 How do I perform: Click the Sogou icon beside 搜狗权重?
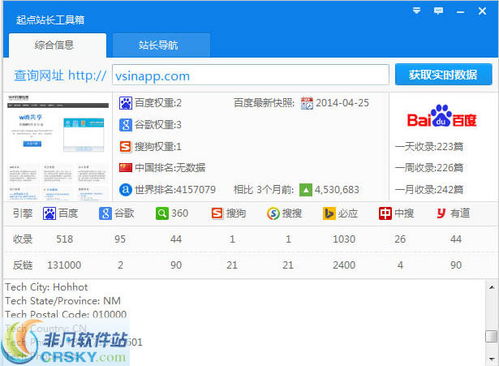point(125,147)
